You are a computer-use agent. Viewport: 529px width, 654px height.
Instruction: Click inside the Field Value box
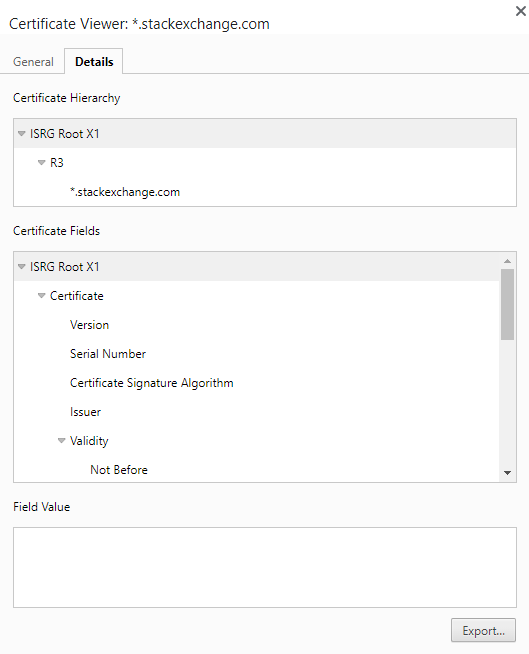pos(265,567)
